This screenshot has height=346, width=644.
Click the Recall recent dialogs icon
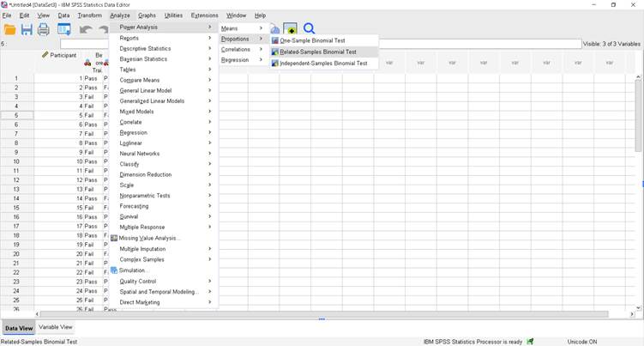coord(64,29)
